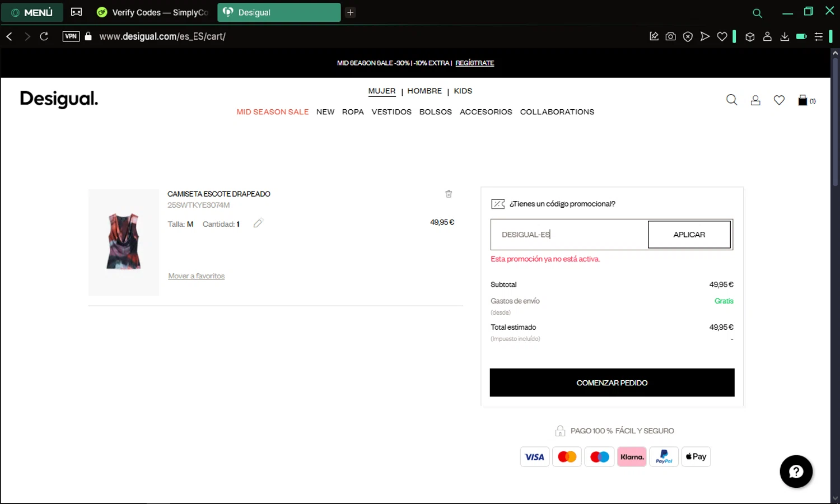Click the promo code input field
The width and height of the screenshot is (840, 504).
coord(569,235)
